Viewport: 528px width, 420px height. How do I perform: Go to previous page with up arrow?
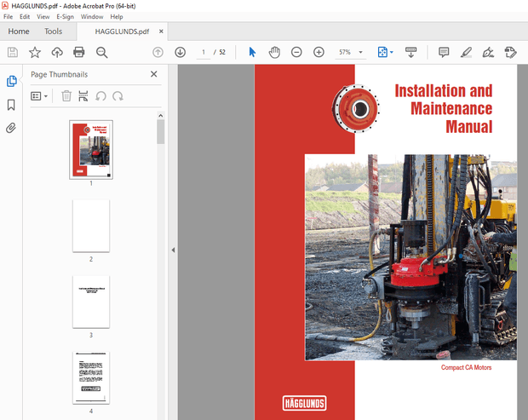coord(158,52)
